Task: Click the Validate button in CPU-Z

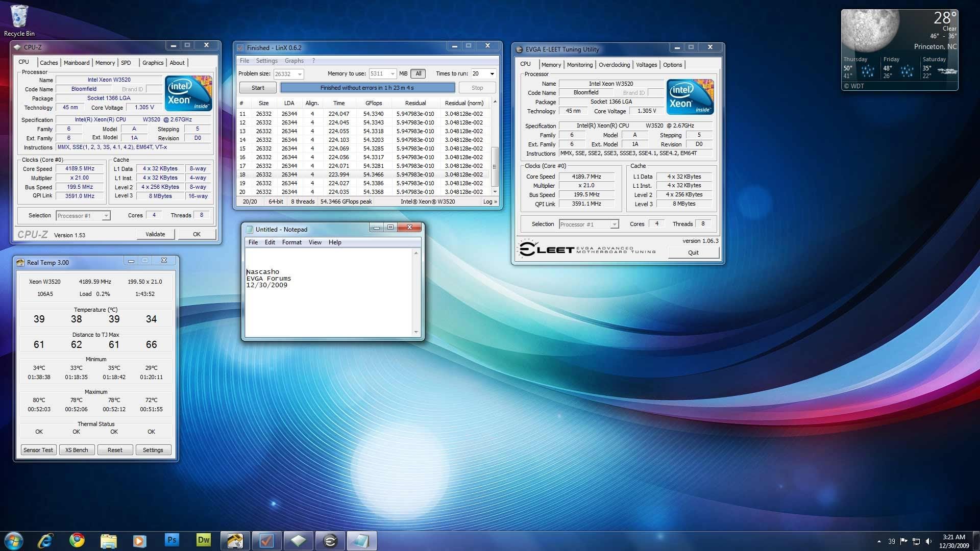Action: [x=155, y=234]
